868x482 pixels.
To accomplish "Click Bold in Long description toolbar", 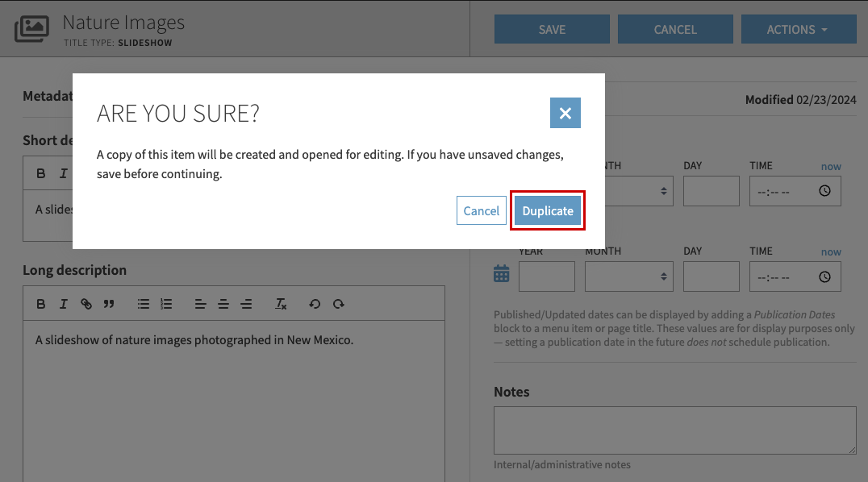I will [x=41, y=304].
